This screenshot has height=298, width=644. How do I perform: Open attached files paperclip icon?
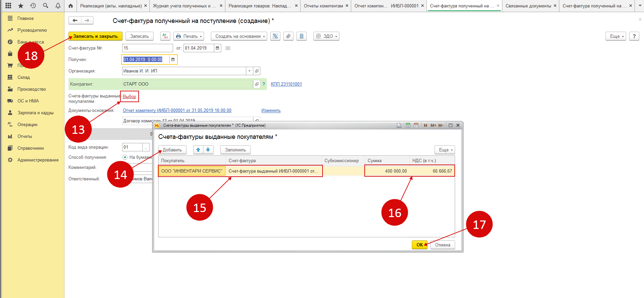288,36
